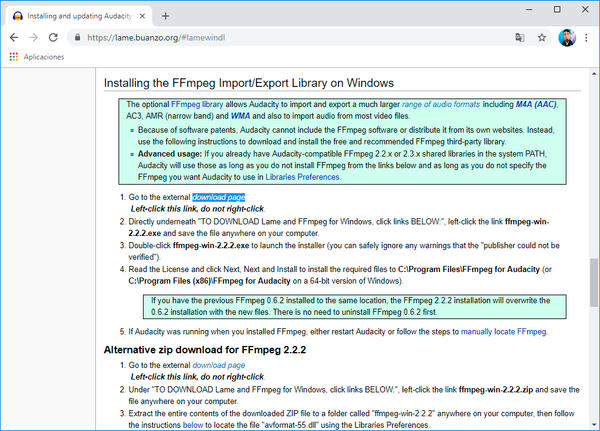Click the note about previous FFmpeg 0.6.2
The height and width of the screenshot is (431, 600).
click(x=355, y=306)
